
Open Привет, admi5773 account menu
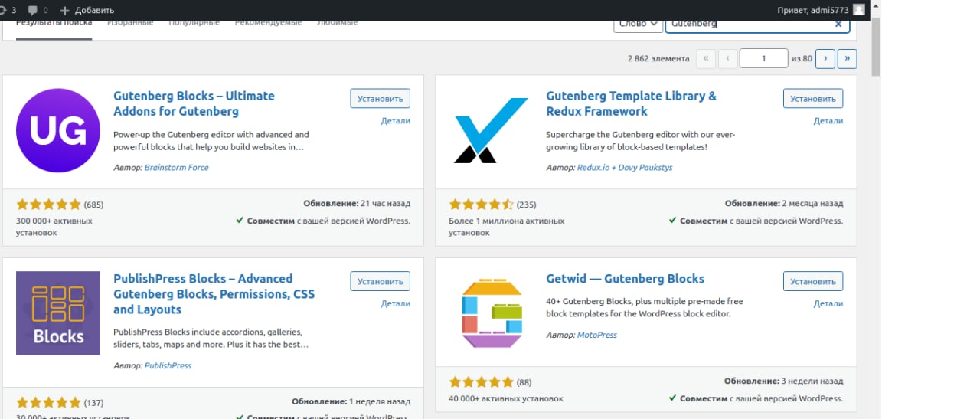[x=821, y=10]
